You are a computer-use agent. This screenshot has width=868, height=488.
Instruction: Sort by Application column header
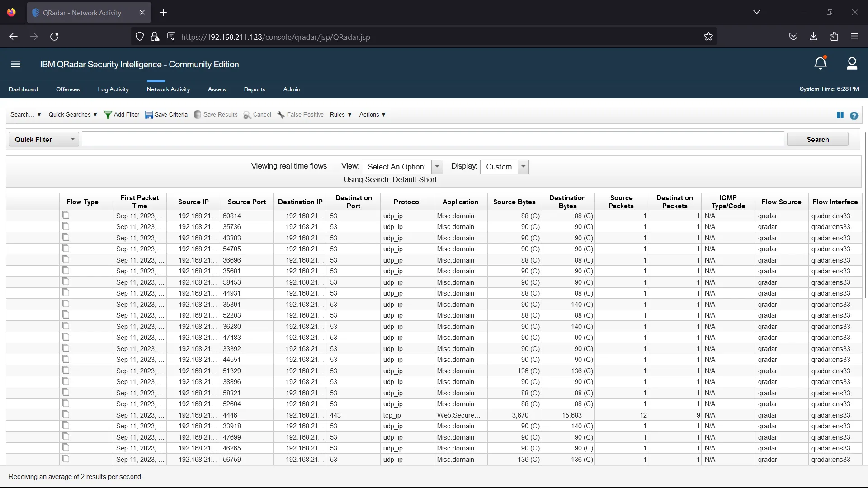click(x=460, y=202)
